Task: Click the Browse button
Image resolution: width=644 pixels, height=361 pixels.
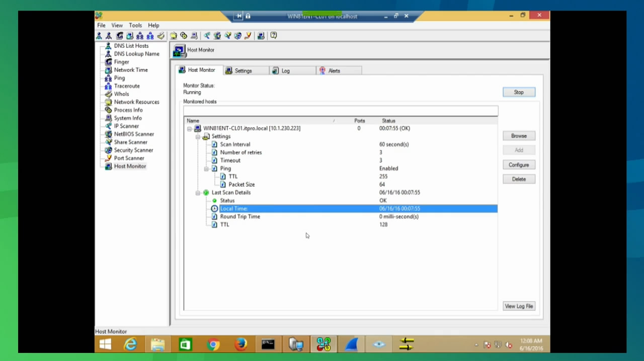Action: (519, 136)
